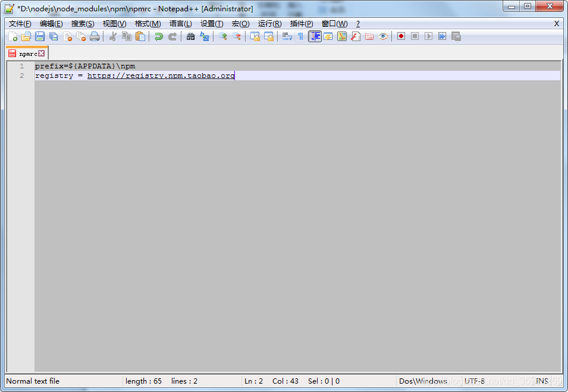Toggle synchronized horizontal scrolling
The height and width of the screenshot is (392, 568).
269,37
